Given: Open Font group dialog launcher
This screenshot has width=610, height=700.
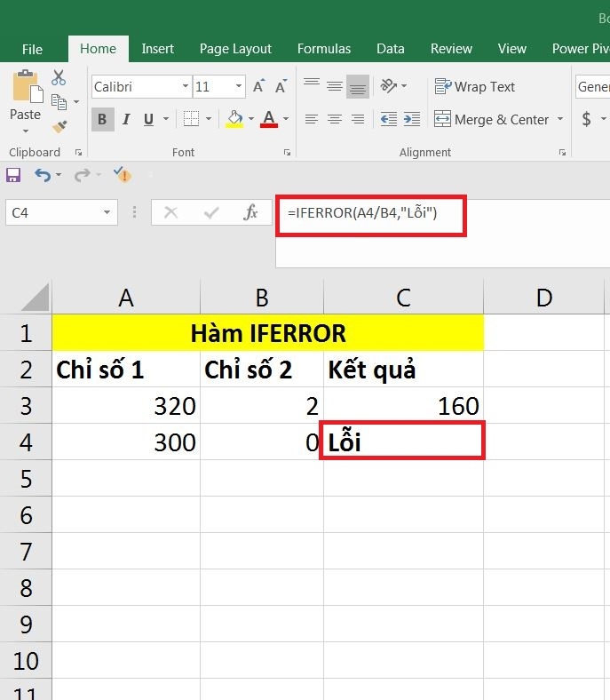Looking at the screenshot, I should click(x=288, y=153).
